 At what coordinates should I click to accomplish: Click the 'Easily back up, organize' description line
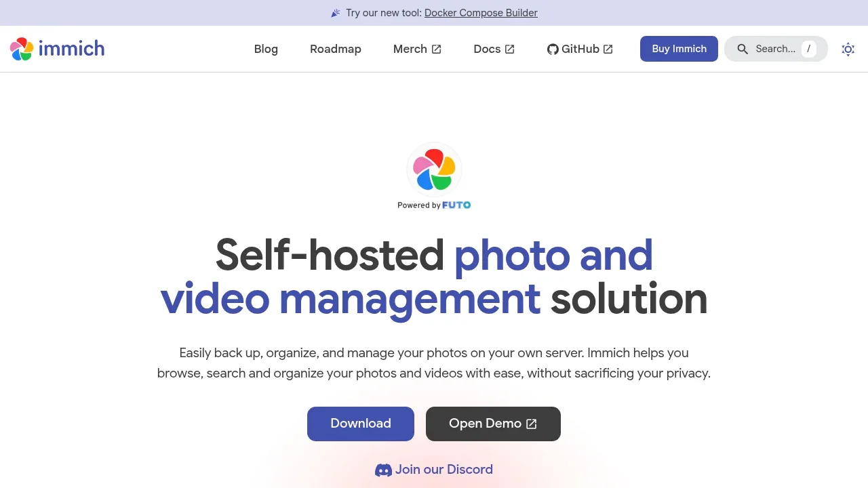(x=434, y=353)
